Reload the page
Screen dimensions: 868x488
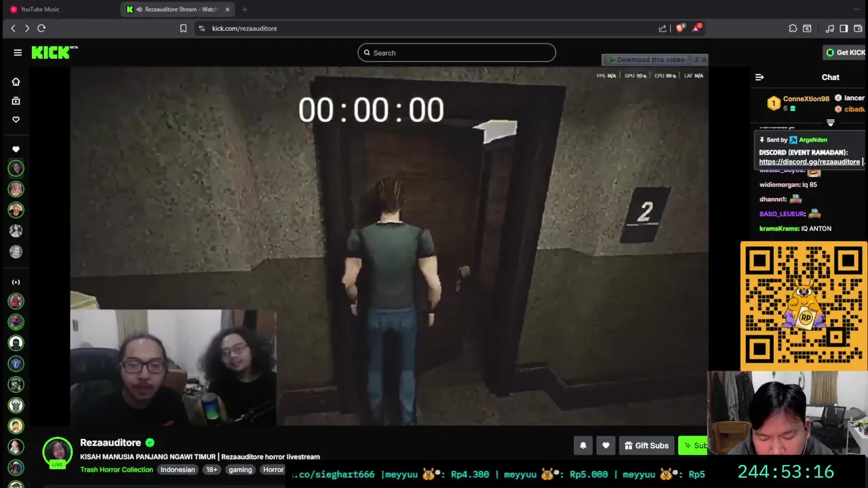pyautogui.click(x=41, y=28)
